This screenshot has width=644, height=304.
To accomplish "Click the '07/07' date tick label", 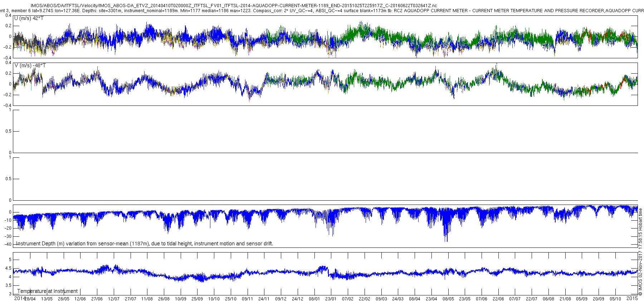I will (515, 299).
